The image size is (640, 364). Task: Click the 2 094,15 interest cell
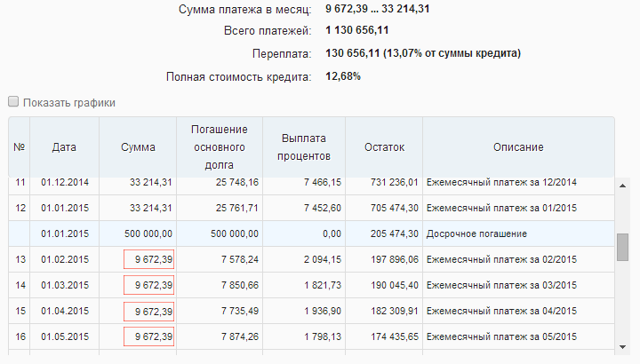(322, 259)
